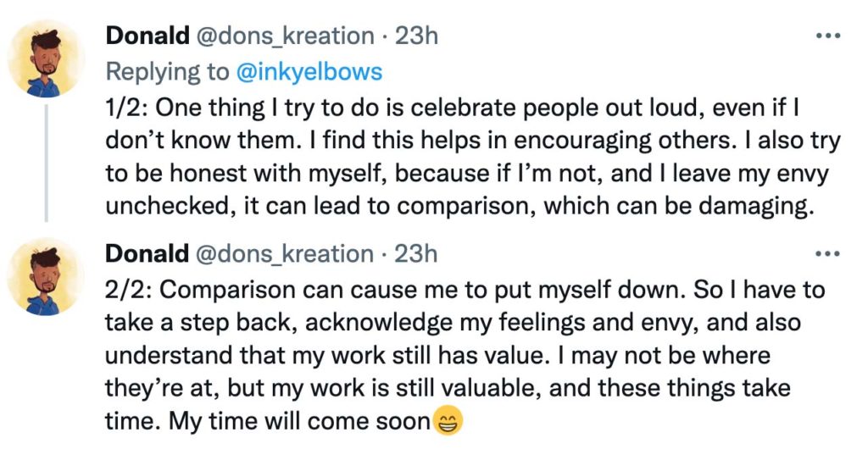Screen dimensions: 868x449
Task: Click the grinning emoji ending the 2/2 tweet
Action: pos(447,421)
